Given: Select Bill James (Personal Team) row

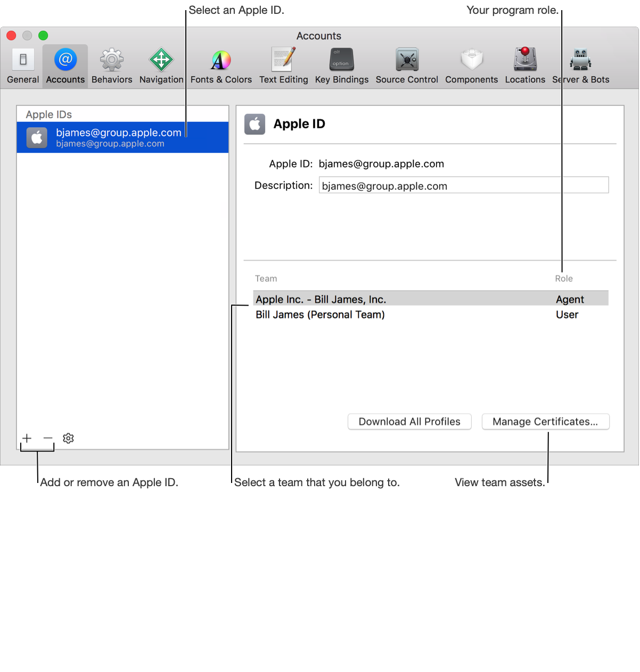Looking at the screenshot, I should [x=430, y=315].
